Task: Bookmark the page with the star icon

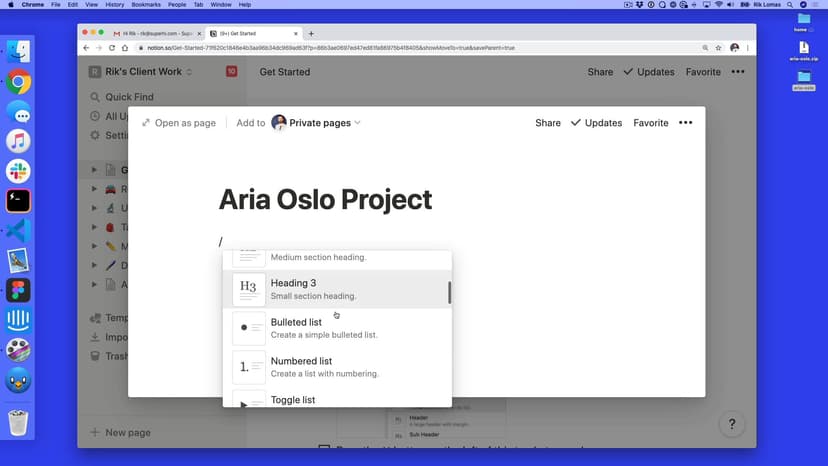Action: (x=719, y=48)
